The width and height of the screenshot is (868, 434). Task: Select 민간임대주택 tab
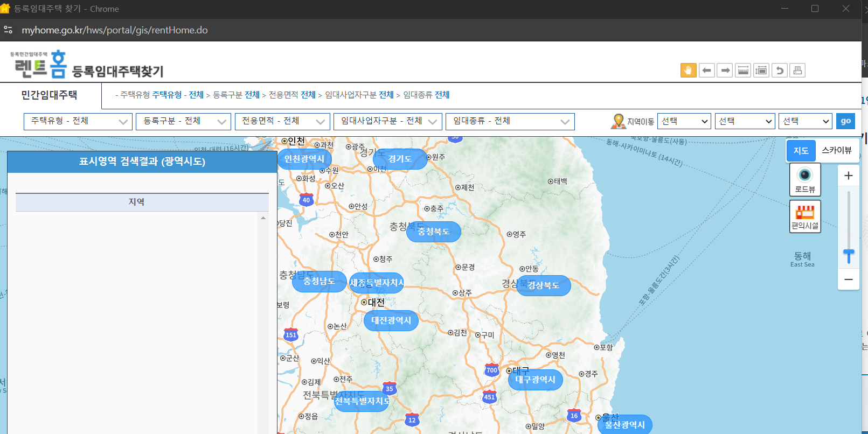pos(50,95)
